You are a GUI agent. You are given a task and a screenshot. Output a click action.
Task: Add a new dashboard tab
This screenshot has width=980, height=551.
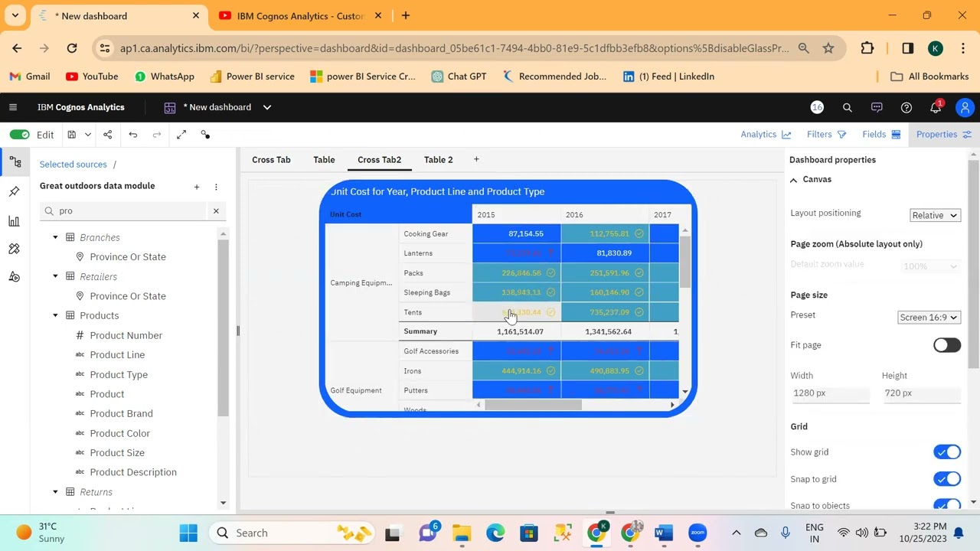(476, 159)
